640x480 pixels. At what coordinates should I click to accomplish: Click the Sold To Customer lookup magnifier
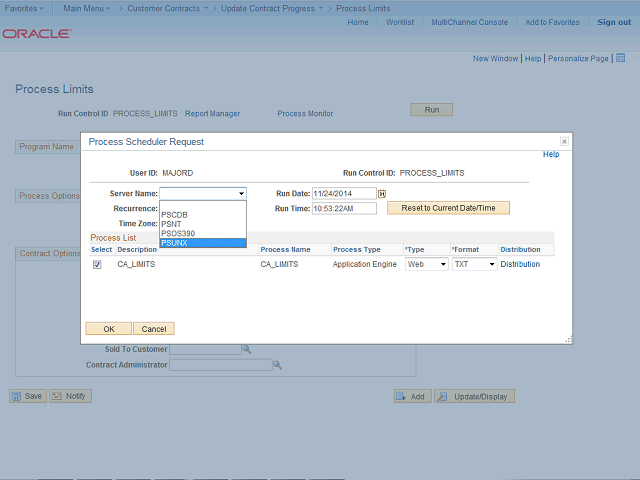pyautogui.click(x=246, y=349)
